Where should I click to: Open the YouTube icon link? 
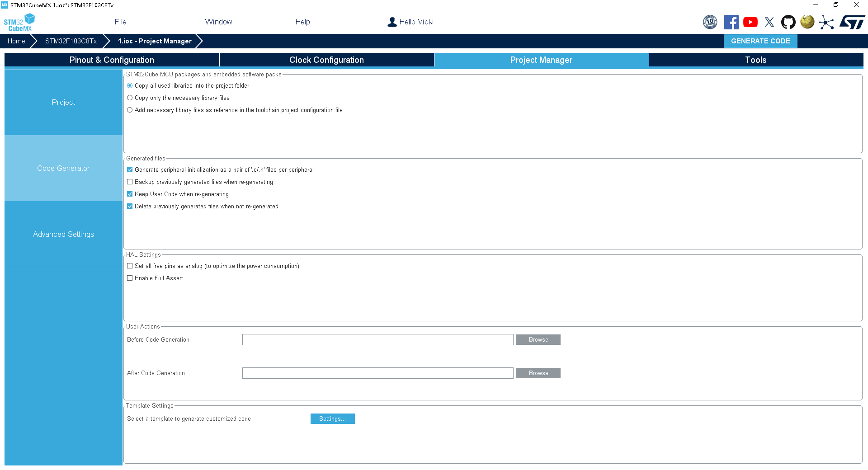pyautogui.click(x=750, y=22)
